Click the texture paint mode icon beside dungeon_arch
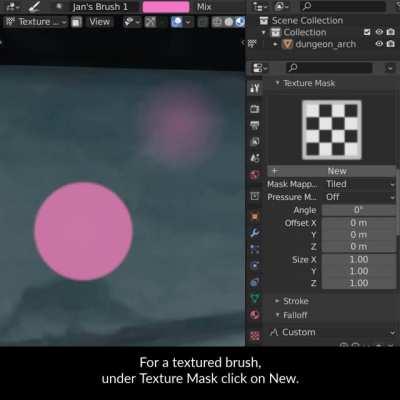 pyautogui.click(x=252, y=44)
